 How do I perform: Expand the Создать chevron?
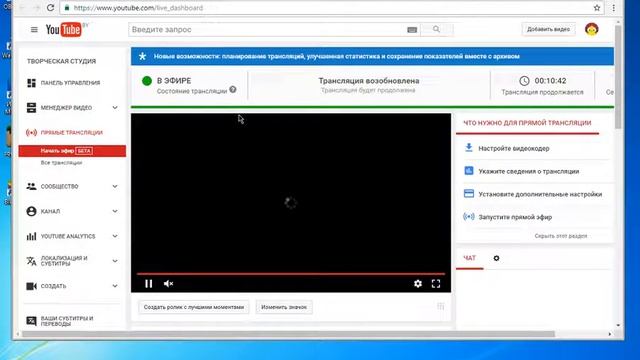115,286
